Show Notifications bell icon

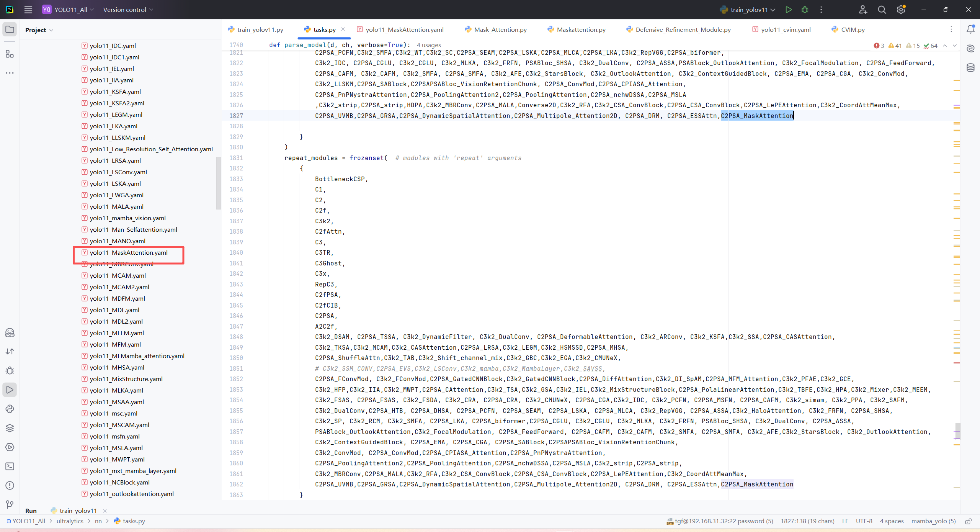click(x=970, y=29)
